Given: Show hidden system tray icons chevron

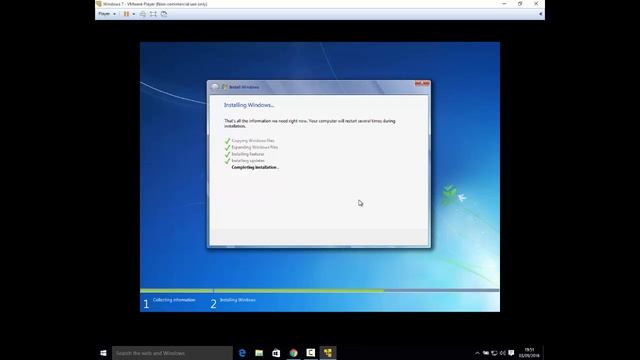Looking at the screenshot, I should (x=477, y=353).
